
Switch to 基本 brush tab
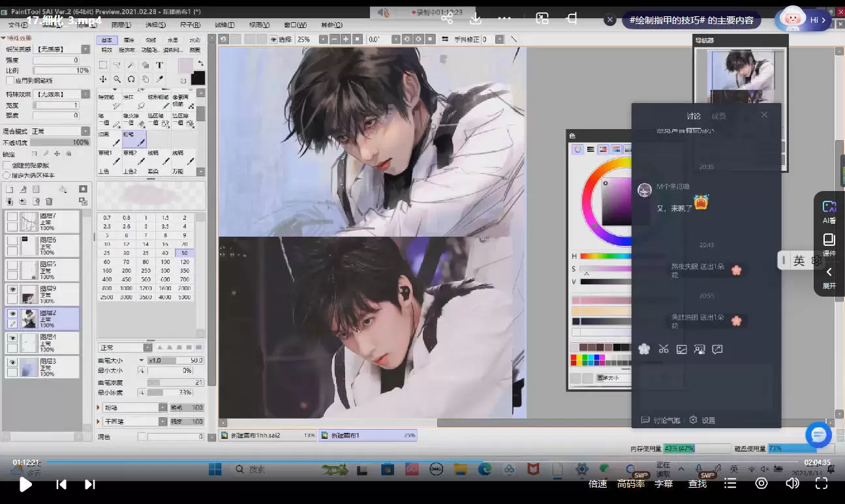pos(107,40)
